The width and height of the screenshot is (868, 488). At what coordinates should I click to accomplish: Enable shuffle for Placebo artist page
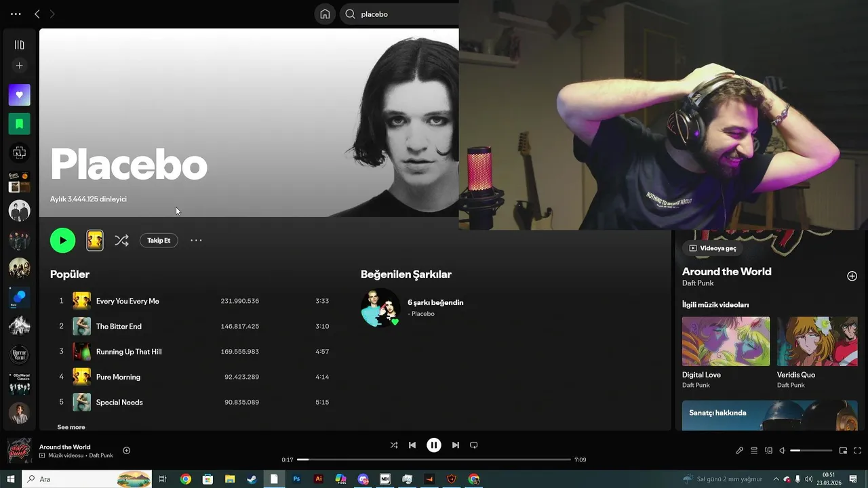tap(121, 240)
